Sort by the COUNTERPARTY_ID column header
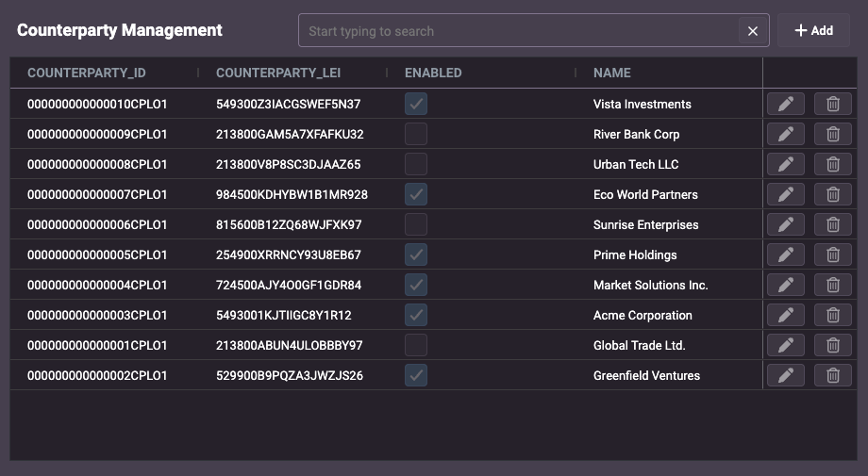The image size is (868, 476). click(87, 73)
